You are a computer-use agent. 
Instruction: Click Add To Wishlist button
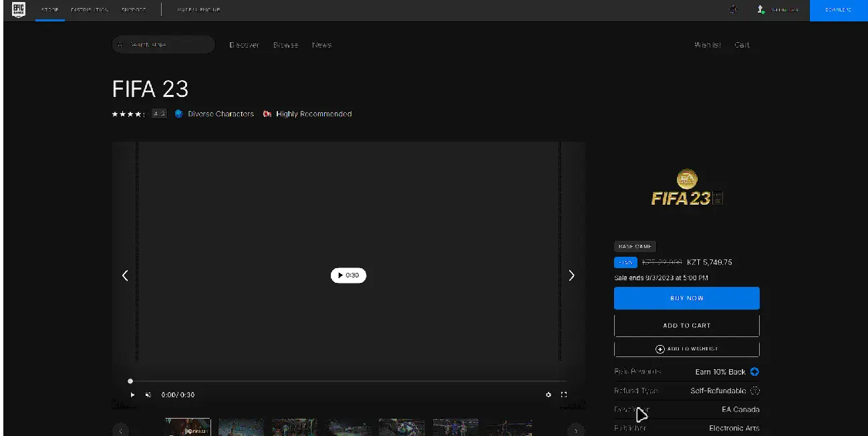687,349
